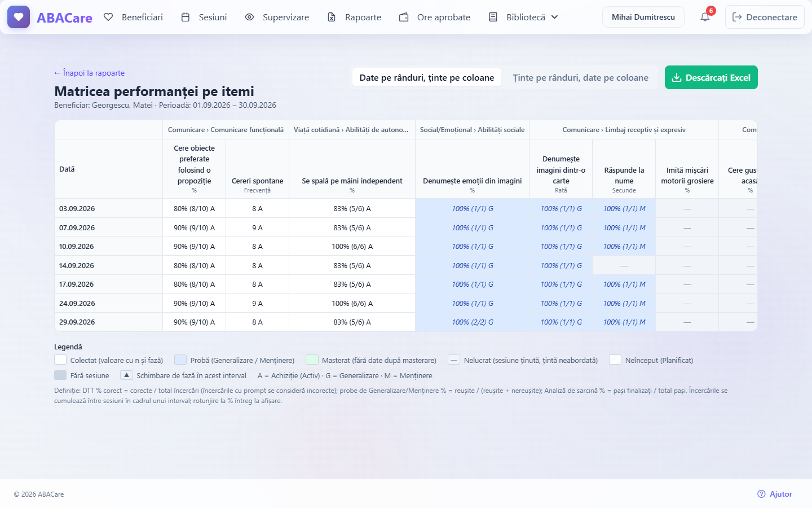
Task: Open the Sesiuni menu
Action: (204, 17)
